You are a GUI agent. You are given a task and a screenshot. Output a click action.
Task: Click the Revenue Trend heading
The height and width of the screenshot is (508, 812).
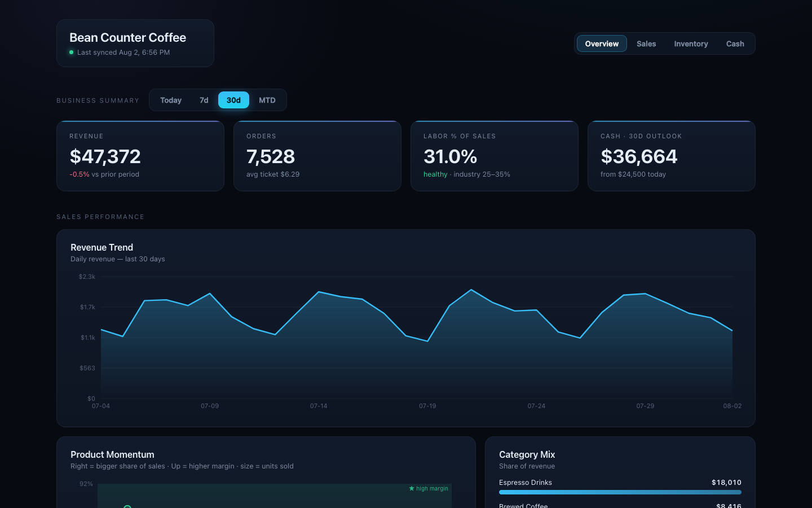[102, 247]
